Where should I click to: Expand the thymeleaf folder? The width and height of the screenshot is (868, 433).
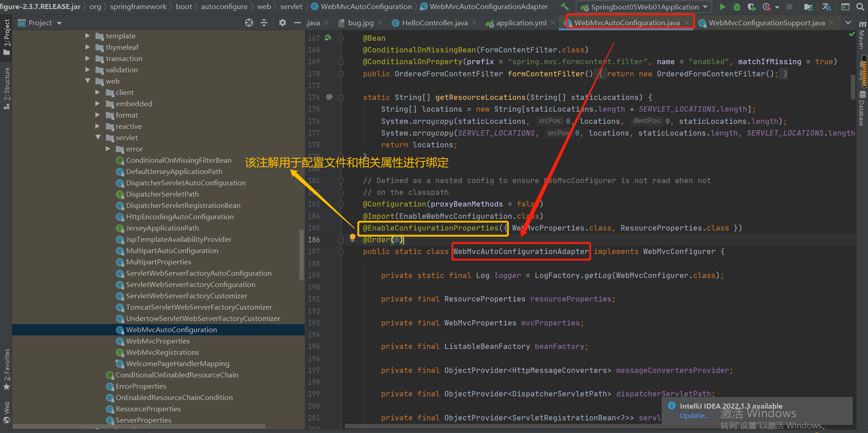click(x=88, y=47)
